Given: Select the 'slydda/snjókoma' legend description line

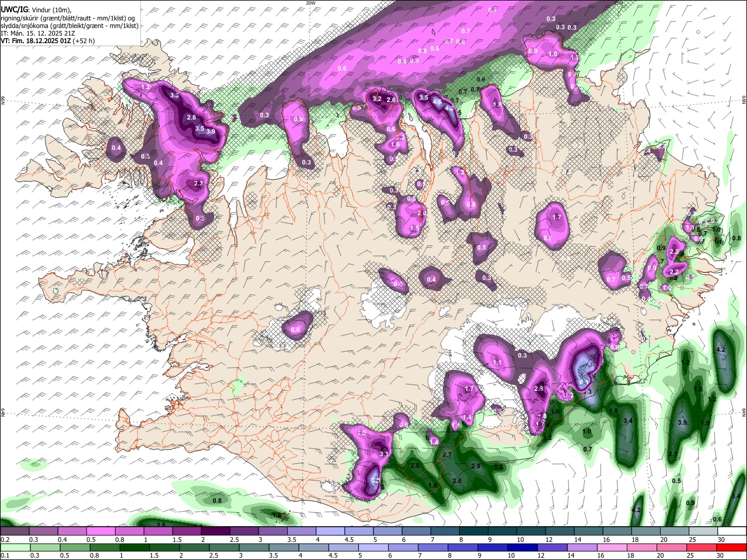Looking at the screenshot, I should (69, 26).
